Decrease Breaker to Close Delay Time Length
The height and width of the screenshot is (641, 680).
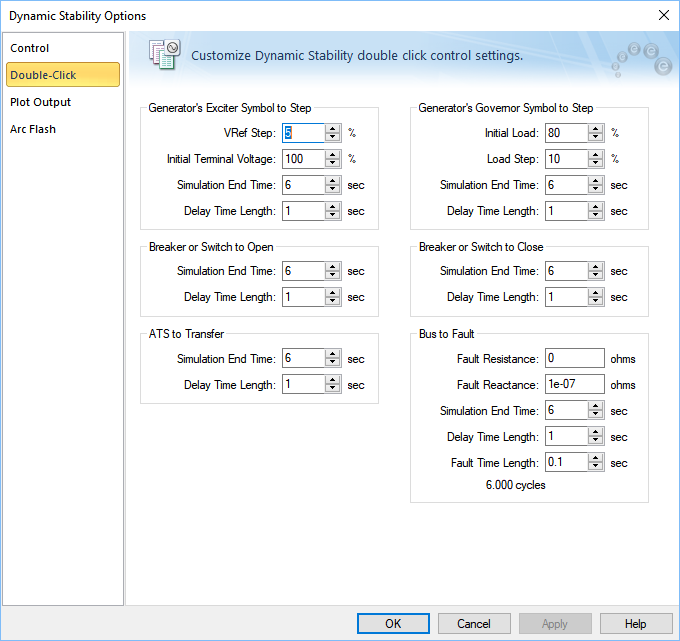pos(596,301)
